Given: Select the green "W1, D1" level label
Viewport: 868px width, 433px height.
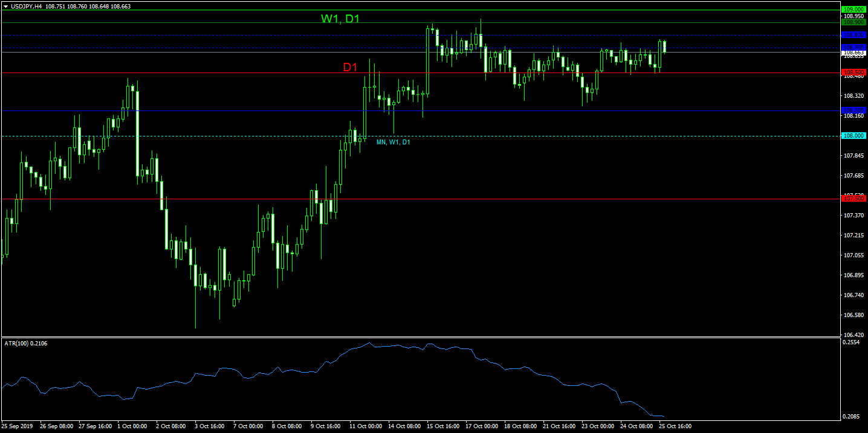Looking at the screenshot, I should pos(340,19).
